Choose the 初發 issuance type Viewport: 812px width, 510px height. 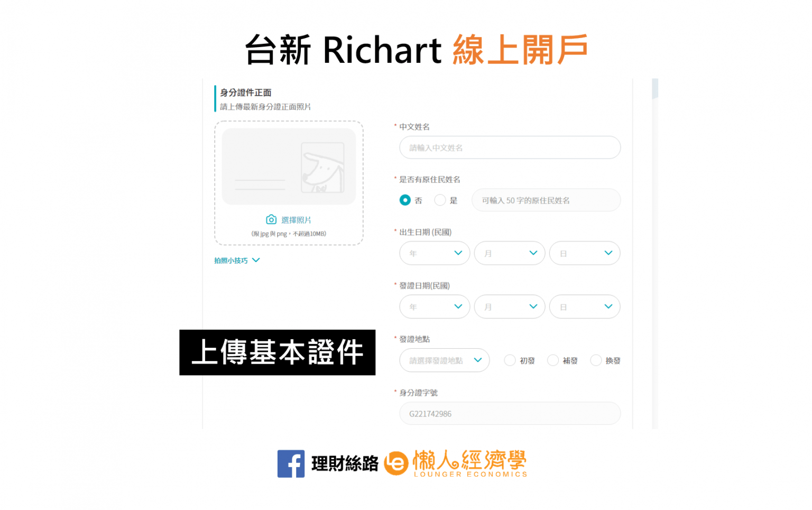[510, 360]
